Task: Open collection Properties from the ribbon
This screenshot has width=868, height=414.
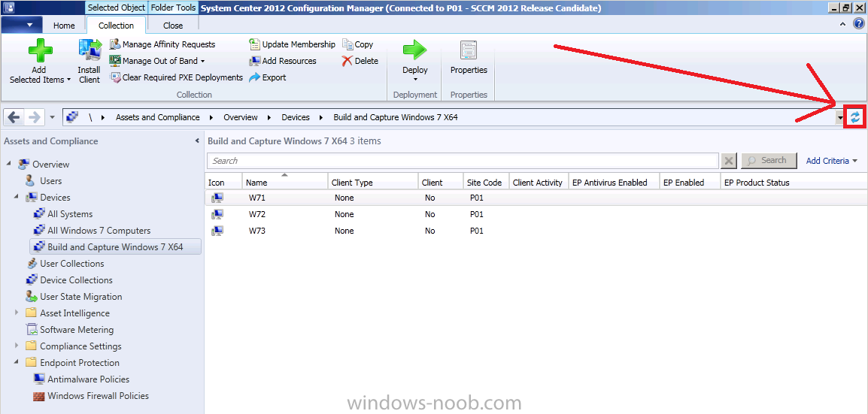Action: pos(469,59)
